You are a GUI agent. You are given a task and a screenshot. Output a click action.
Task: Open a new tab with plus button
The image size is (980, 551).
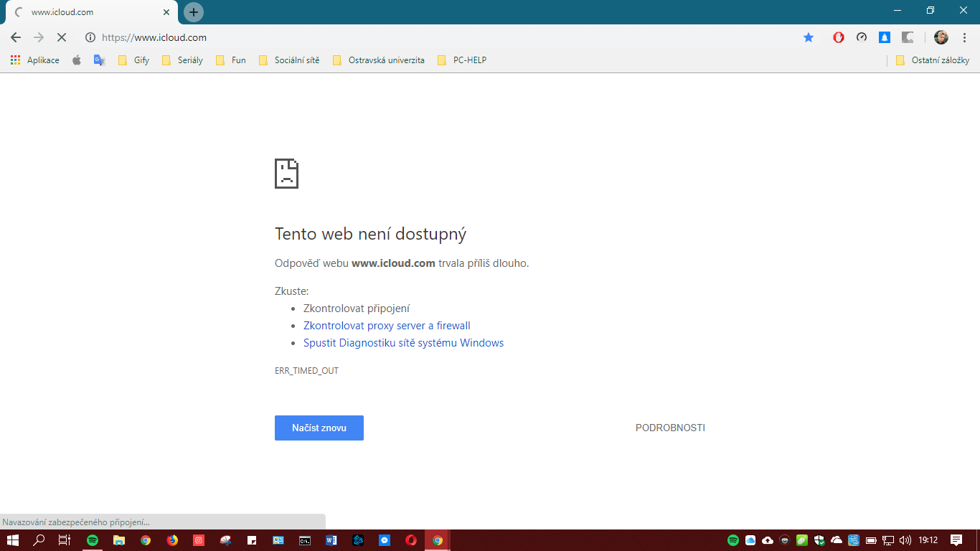coord(194,12)
